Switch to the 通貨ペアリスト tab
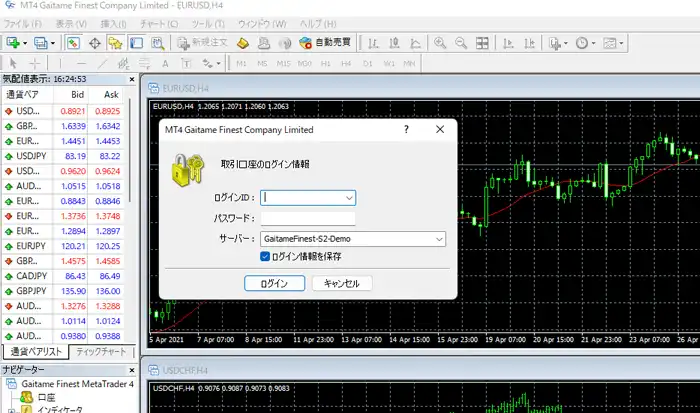The width and height of the screenshot is (700, 413). tap(36, 352)
